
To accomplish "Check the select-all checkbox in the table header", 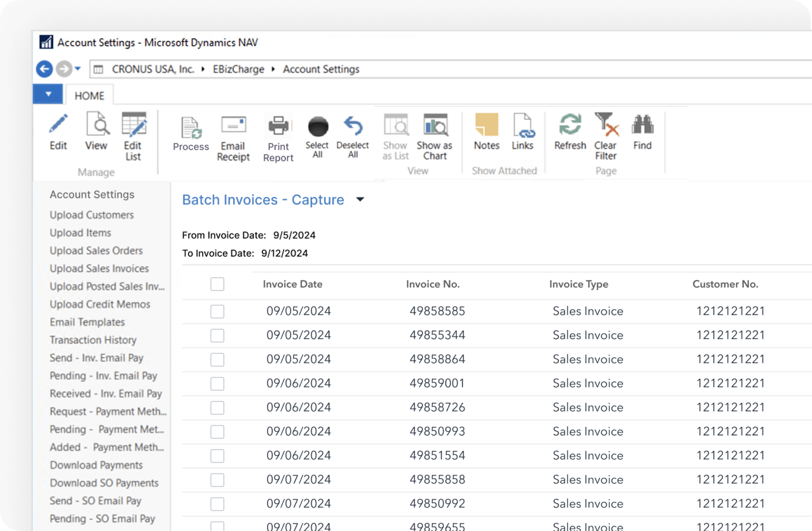I will tap(217, 284).
